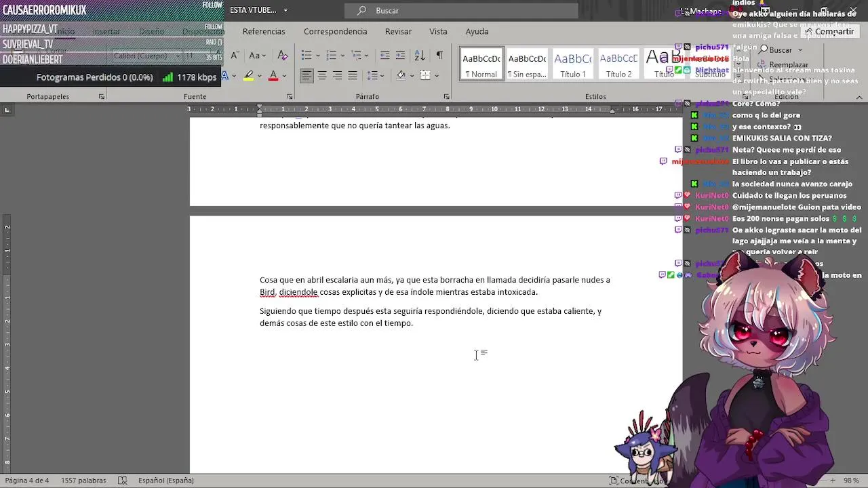Expand the document title dropdown arrow
This screenshot has width=868, height=488.
point(285,10)
